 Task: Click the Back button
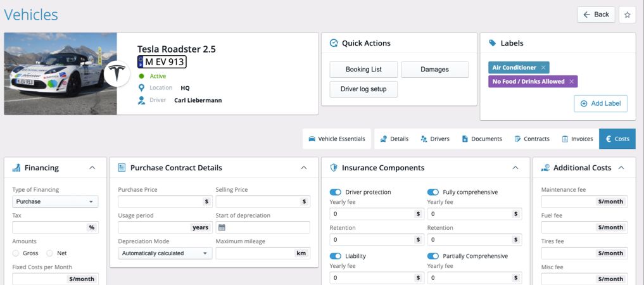597,15
